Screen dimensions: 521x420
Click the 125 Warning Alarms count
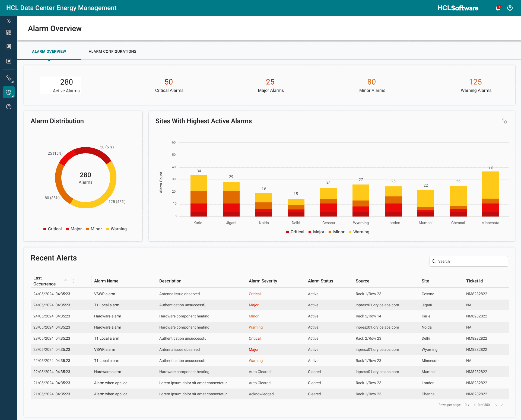476,82
